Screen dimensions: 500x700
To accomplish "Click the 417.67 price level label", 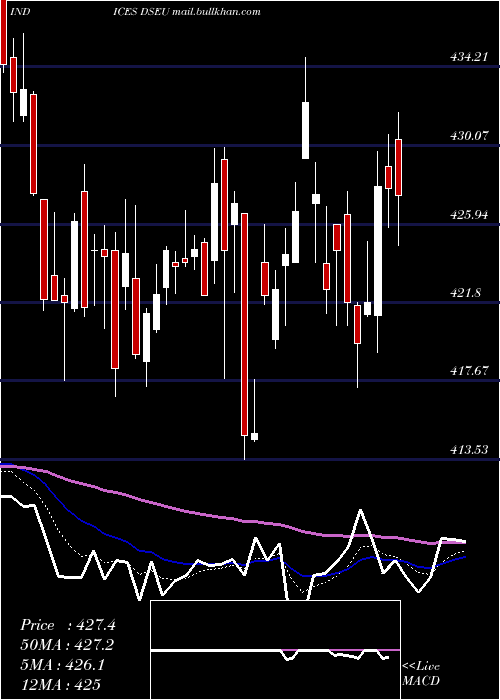I will (469, 371).
